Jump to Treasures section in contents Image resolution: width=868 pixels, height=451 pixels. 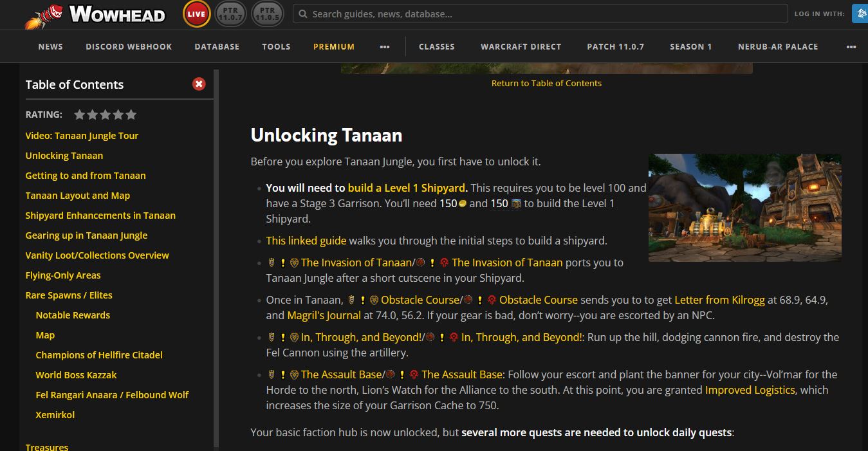click(x=47, y=446)
